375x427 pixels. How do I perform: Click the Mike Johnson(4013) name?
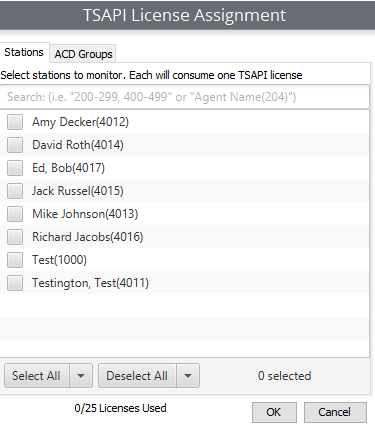click(x=85, y=214)
